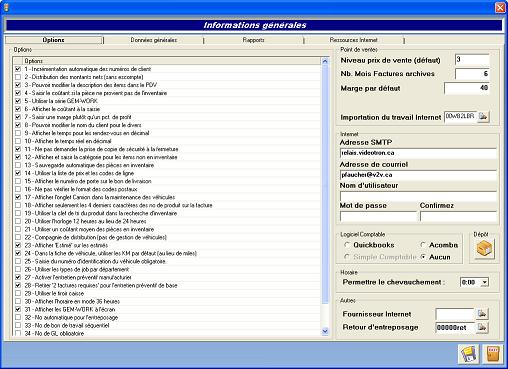Click Fournisseur Internet text field
The height and width of the screenshot is (369, 508).
click(x=455, y=314)
